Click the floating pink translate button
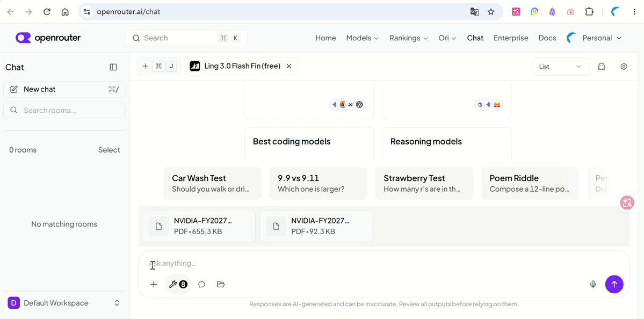644x319 pixels. (627, 202)
